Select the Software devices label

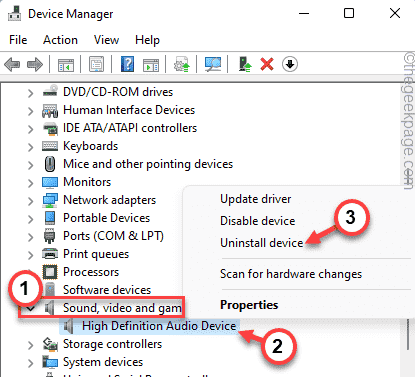click(107, 290)
